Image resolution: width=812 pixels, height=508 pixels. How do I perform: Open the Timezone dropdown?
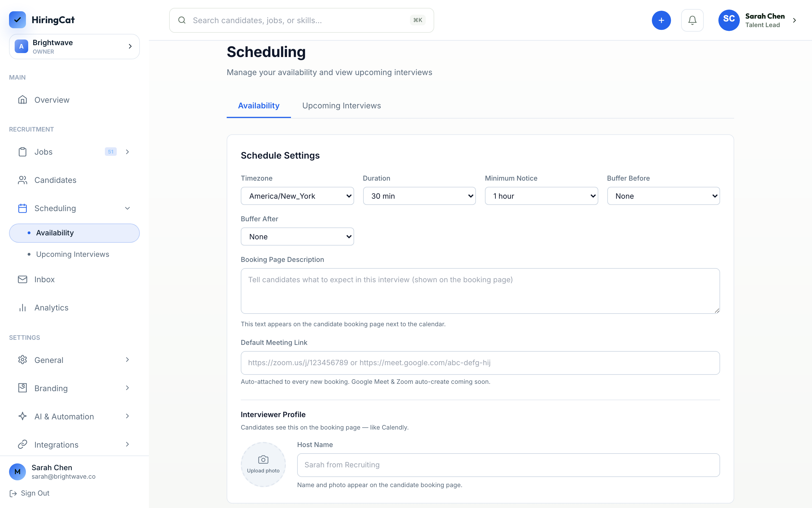(297, 196)
